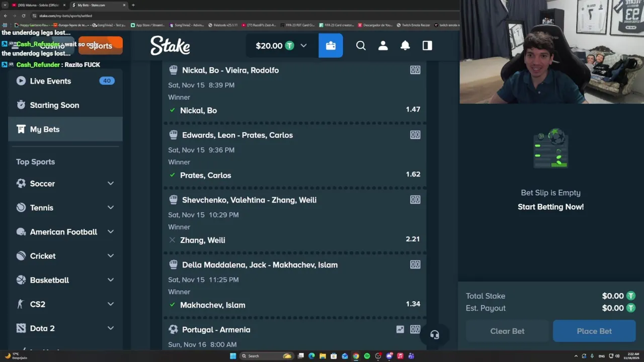Open stats icon for Portugal - Armenia
This screenshot has width=644, height=362.
415,329
